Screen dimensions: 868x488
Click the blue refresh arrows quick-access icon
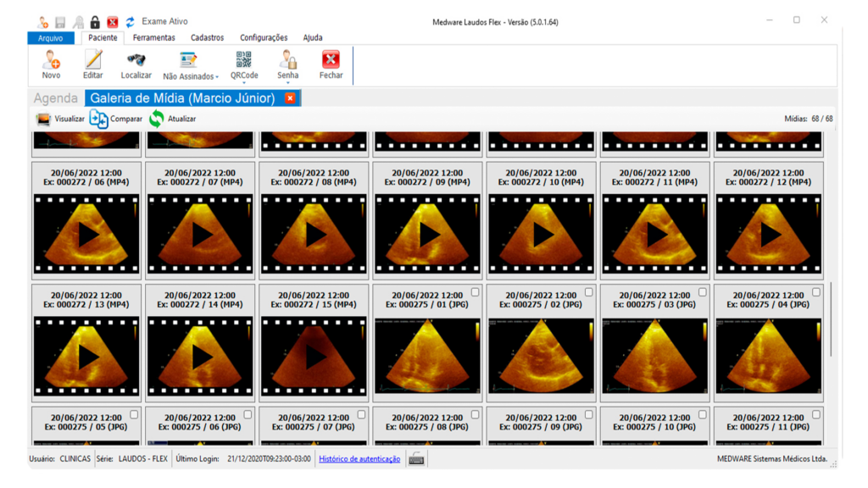click(x=130, y=22)
